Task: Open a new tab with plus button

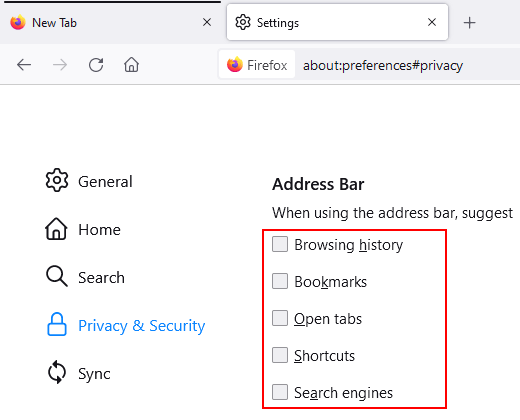Action: 469,23
